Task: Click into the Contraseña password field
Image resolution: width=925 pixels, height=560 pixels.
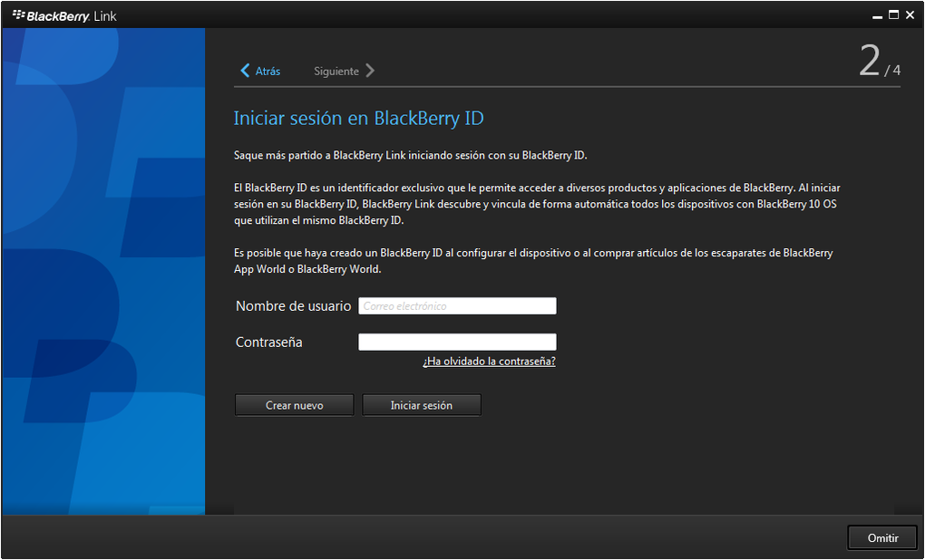Action: point(457,342)
